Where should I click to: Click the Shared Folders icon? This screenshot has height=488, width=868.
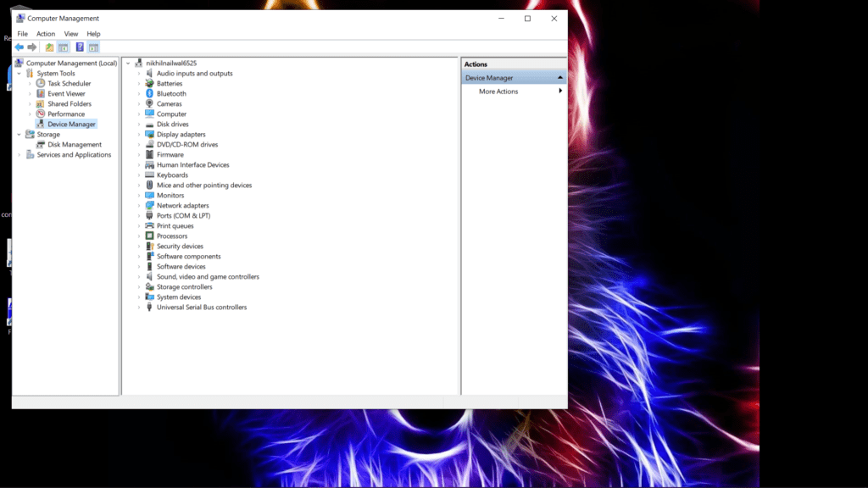[x=41, y=103]
